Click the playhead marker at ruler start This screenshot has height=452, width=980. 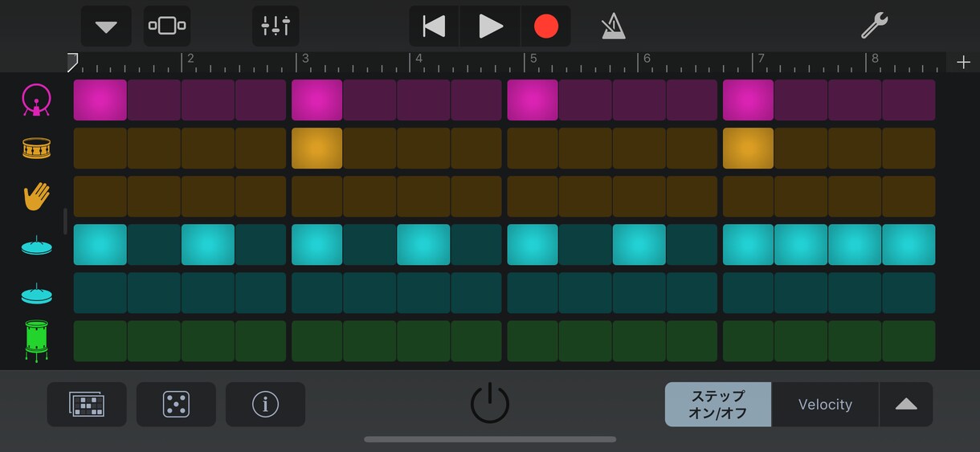coord(72,61)
